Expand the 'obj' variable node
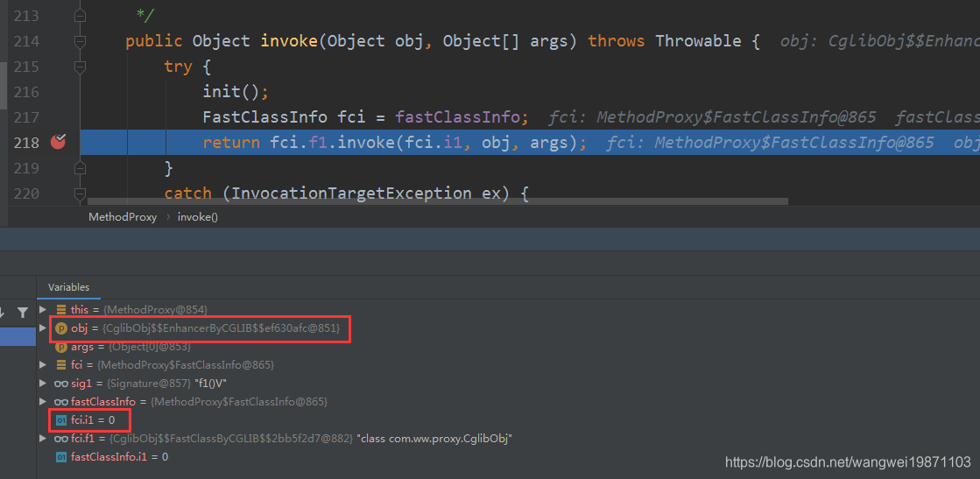This screenshot has width=980, height=479. pyautogui.click(x=43, y=328)
